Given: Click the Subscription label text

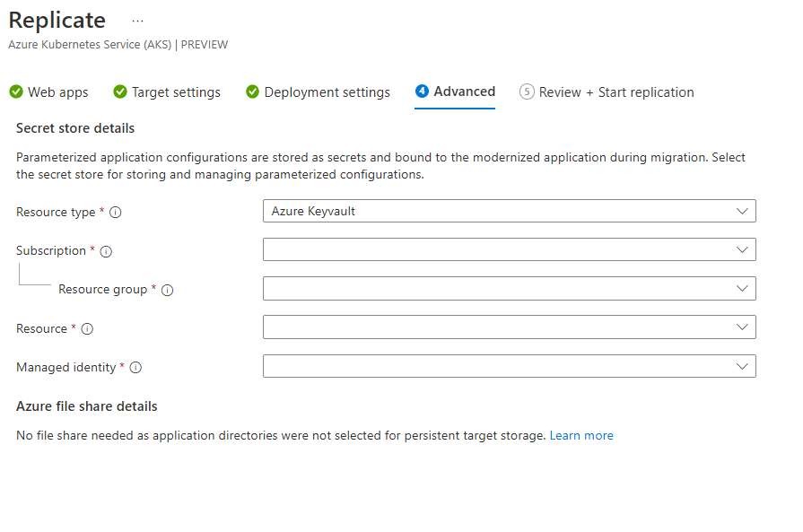Looking at the screenshot, I should point(51,251).
